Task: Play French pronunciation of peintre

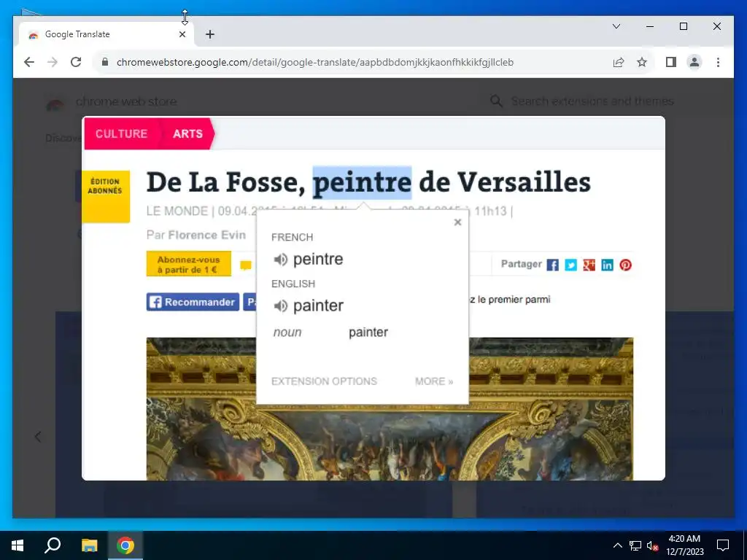Action: [280, 259]
